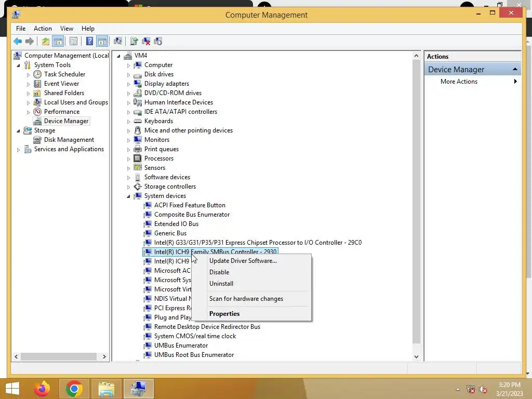The height and width of the screenshot is (399, 532).
Task: Click the Task Scheduler clock icon
Action: (37, 74)
